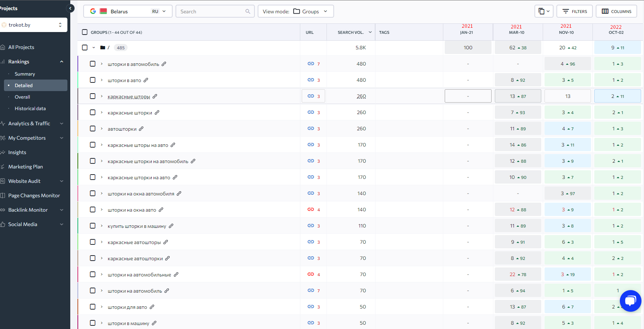Open the FILTERS button

click(575, 11)
